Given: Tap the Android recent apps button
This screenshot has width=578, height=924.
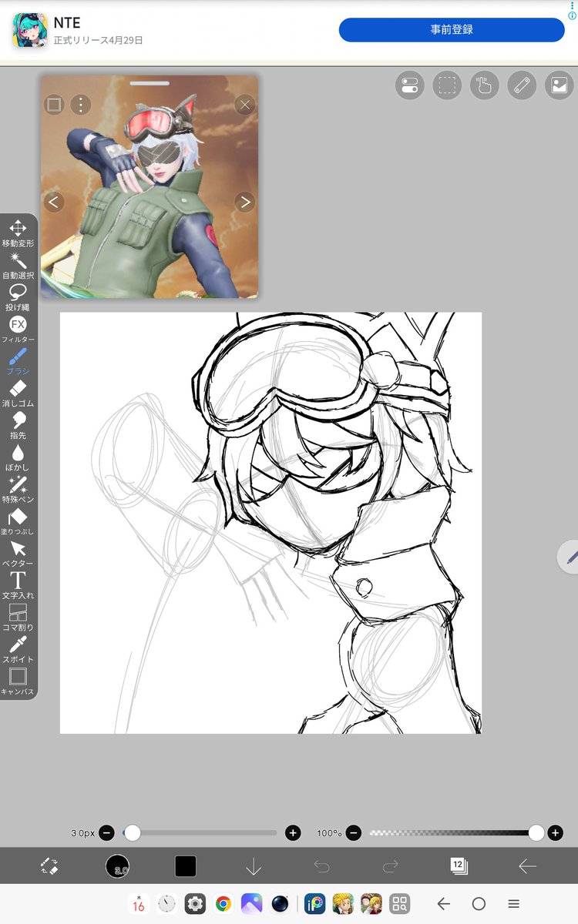Looking at the screenshot, I should click(x=514, y=904).
